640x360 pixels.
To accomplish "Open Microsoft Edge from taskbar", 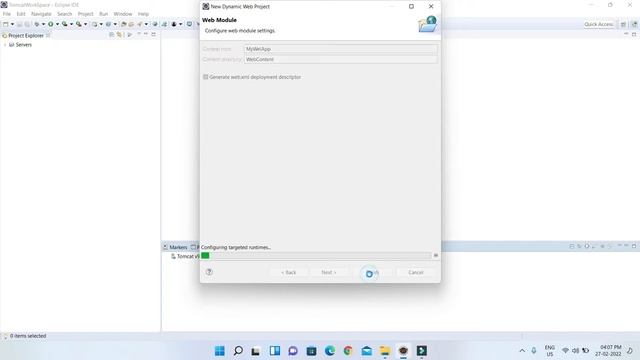I will (330, 351).
